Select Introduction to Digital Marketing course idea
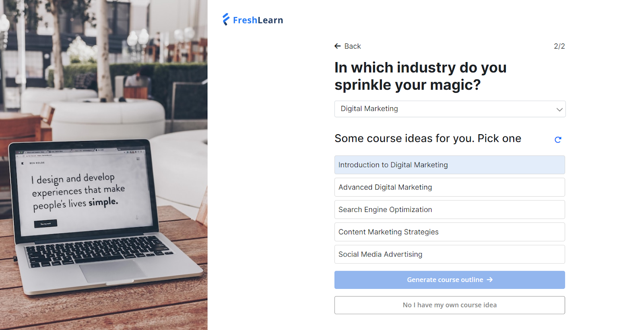This screenshot has height=330, width=644. (x=450, y=165)
